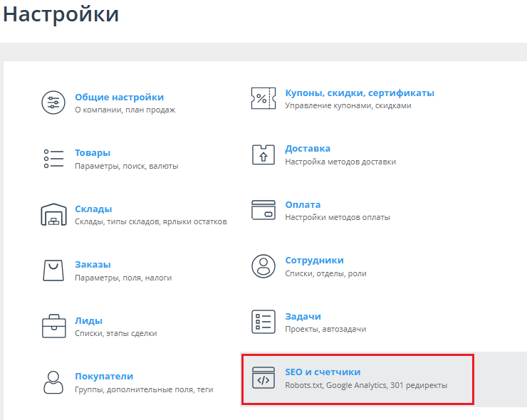Click the shopping bag icon for Заказы
Image resolution: width=527 pixels, height=420 pixels.
[53, 270]
